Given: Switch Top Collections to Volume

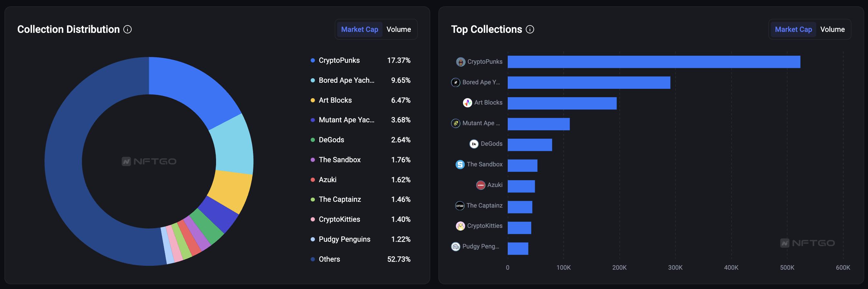Looking at the screenshot, I should coord(832,29).
